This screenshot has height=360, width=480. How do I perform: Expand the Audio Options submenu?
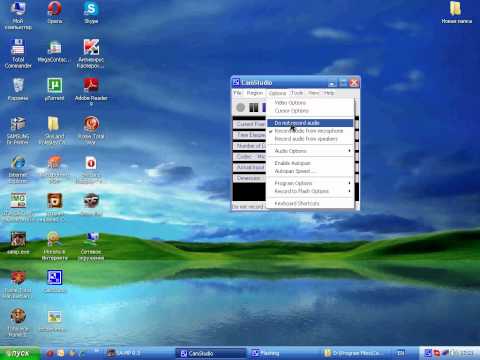coord(310,151)
